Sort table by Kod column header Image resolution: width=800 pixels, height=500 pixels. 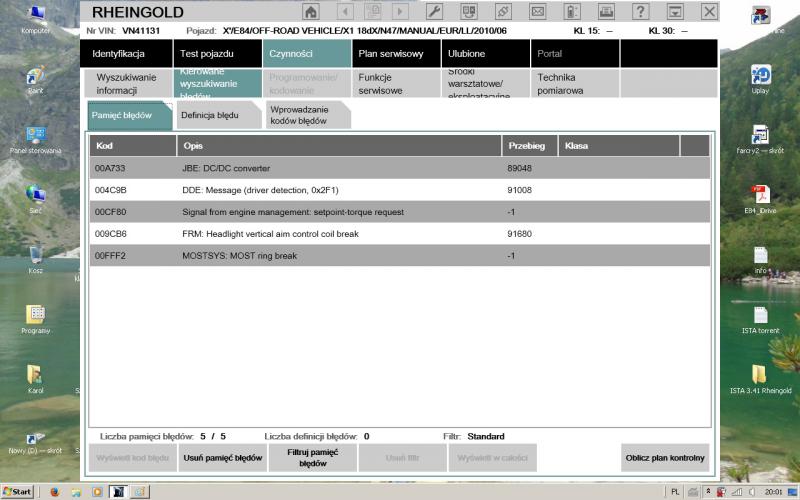tap(133, 145)
